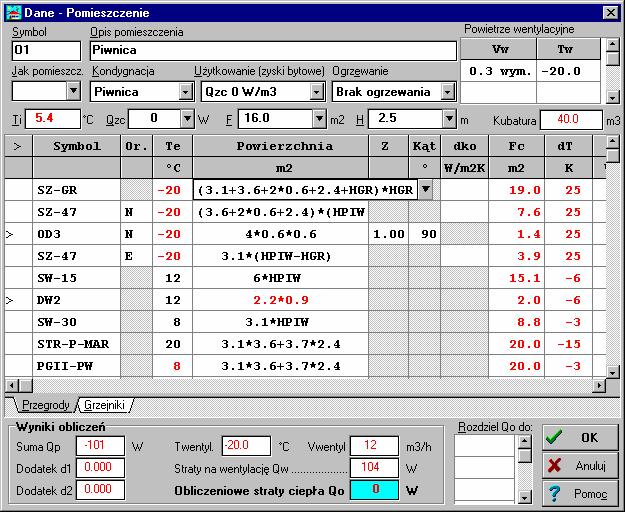Select the STR-P-MAR symbol cell

(x=77, y=343)
